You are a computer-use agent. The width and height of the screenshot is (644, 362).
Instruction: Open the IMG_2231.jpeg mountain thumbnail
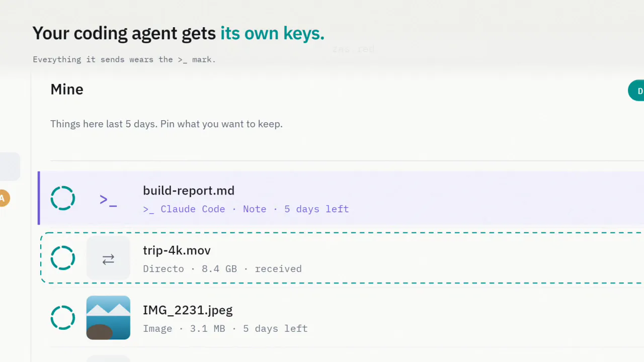pos(108,318)
